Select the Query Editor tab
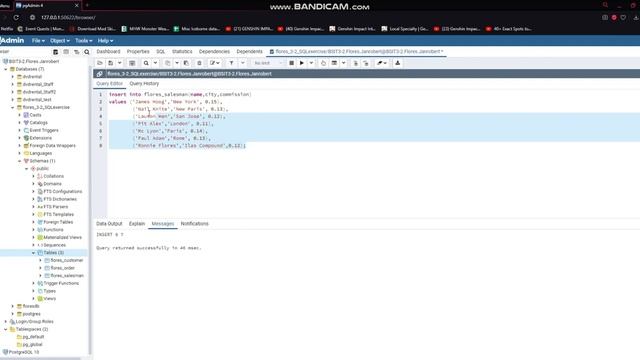This screenshot has width=640, height=360. (109, 83)
